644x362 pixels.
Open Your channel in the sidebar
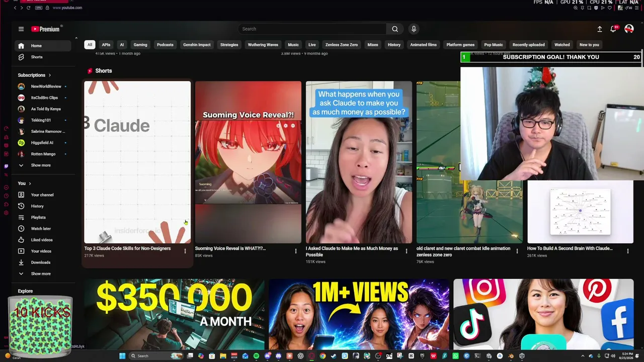click(43, 195)
